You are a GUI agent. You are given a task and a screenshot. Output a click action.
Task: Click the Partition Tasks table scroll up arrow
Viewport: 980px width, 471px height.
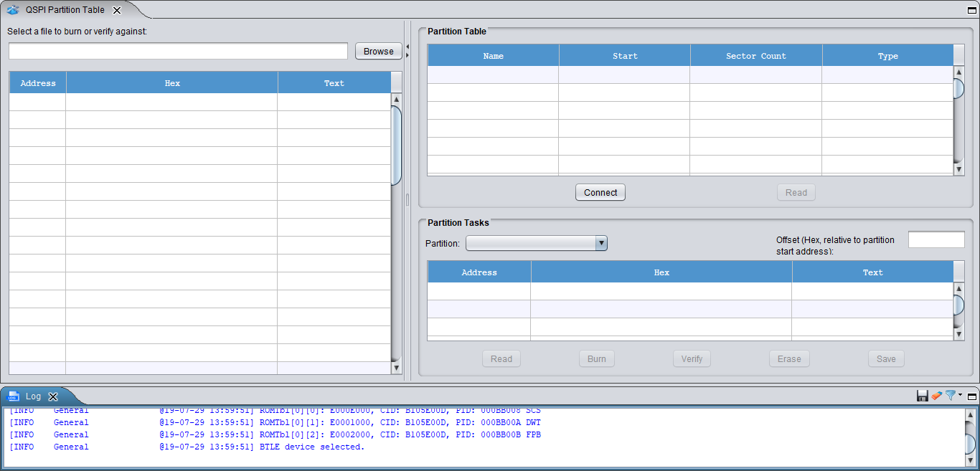959,288
